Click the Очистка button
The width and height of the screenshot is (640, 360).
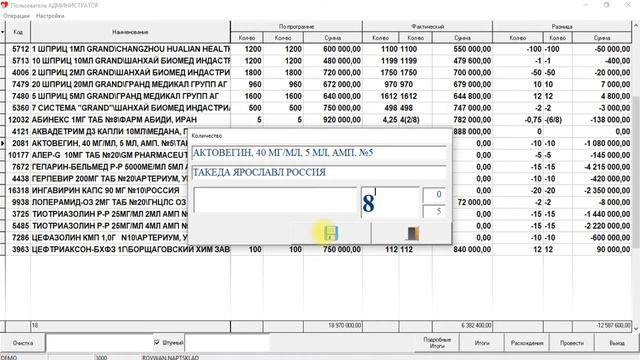(23, 343)
